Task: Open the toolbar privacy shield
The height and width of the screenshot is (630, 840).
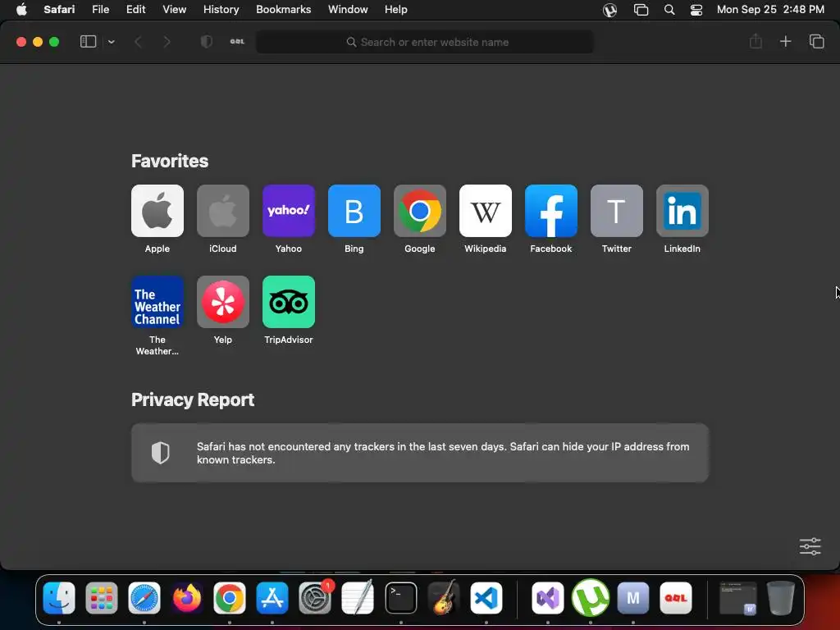Action: point(206,42)
